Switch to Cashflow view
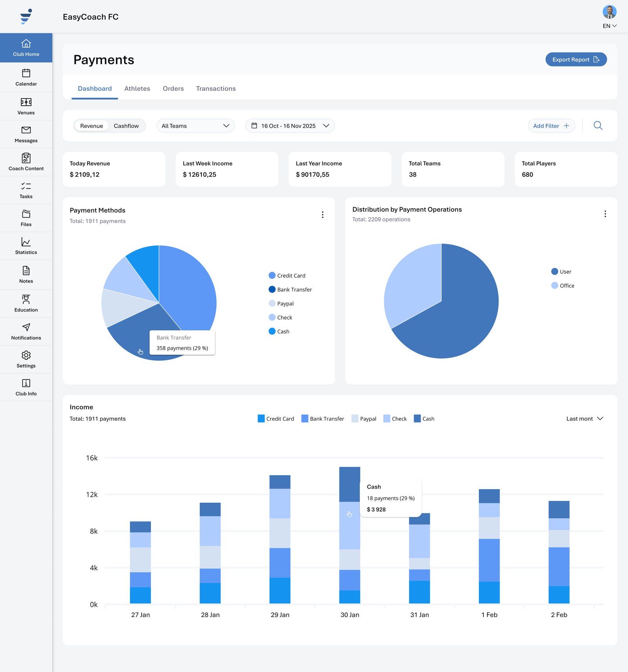This screenshot has width=628, height=672. pyautogui.click(x=126, y=126)
